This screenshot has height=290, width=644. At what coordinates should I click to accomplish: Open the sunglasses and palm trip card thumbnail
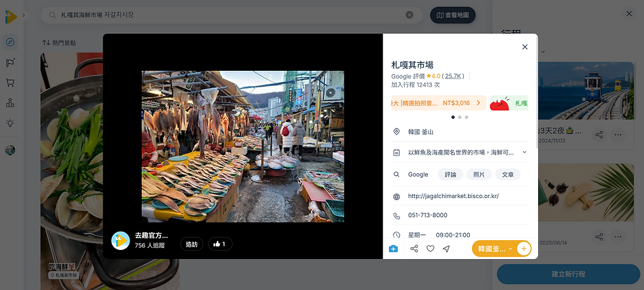click(586, 193)
